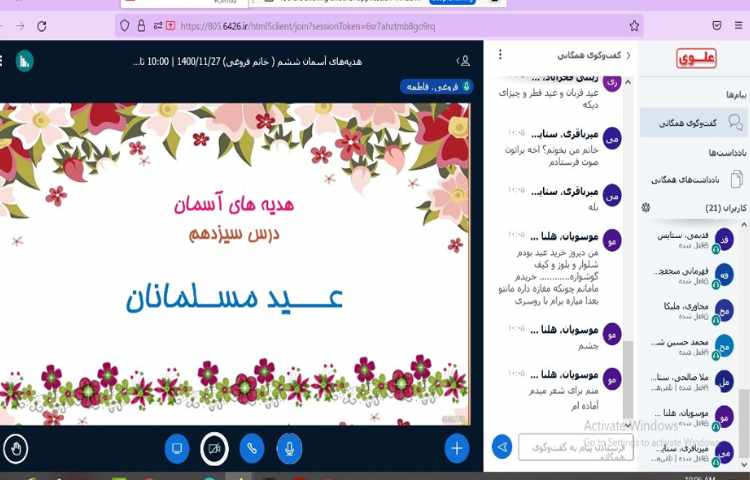Click the chat reply بله
750x480 pixels.
coord(593,207)
